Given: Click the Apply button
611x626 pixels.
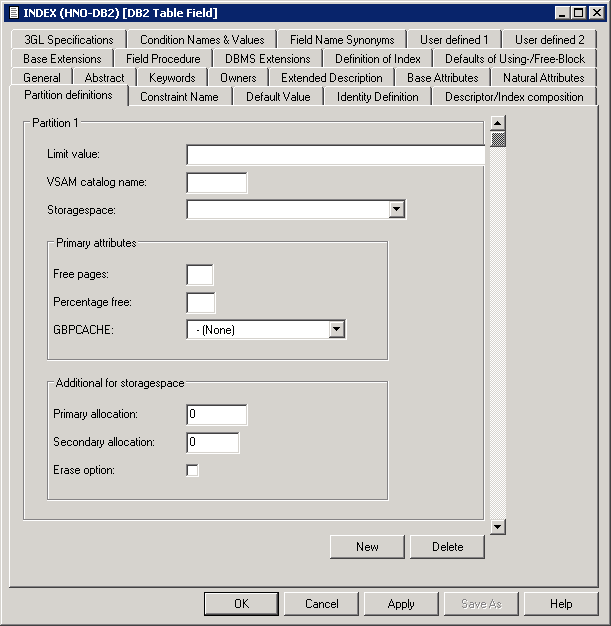Looking at the screenshot, I should [x=401, y=604].
